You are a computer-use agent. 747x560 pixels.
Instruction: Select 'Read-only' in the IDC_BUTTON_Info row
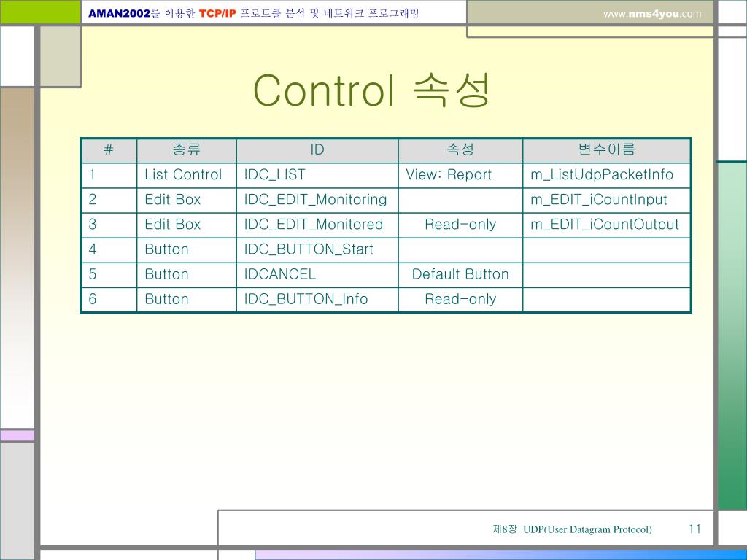coord(460,299)
